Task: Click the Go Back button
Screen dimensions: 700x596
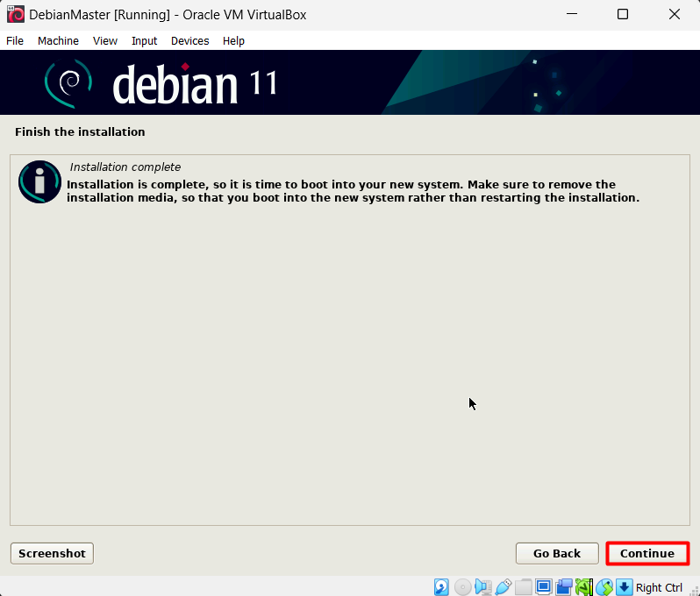Action: point(557,553)
